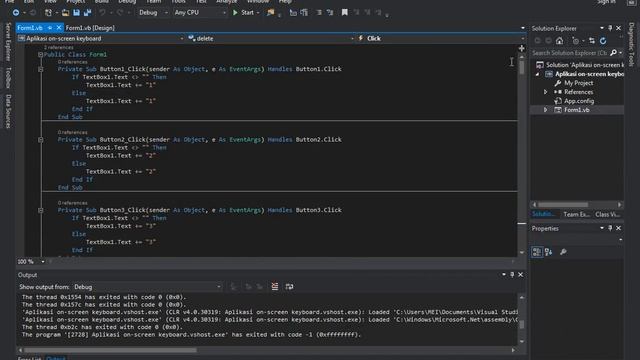Toggle Word Wrap in Output window
Viewport: 640px width, 360px height.
point(289,287)
